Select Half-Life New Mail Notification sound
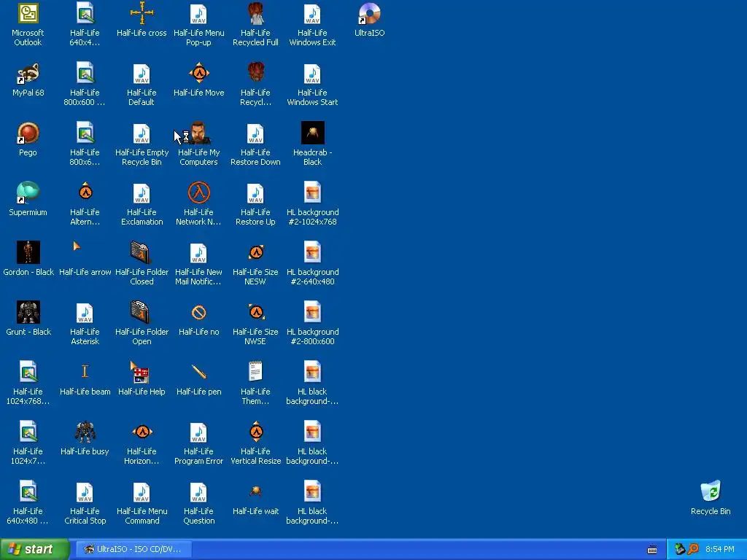The width and height of the screenshot is (747, 560). tap(198, 264)
